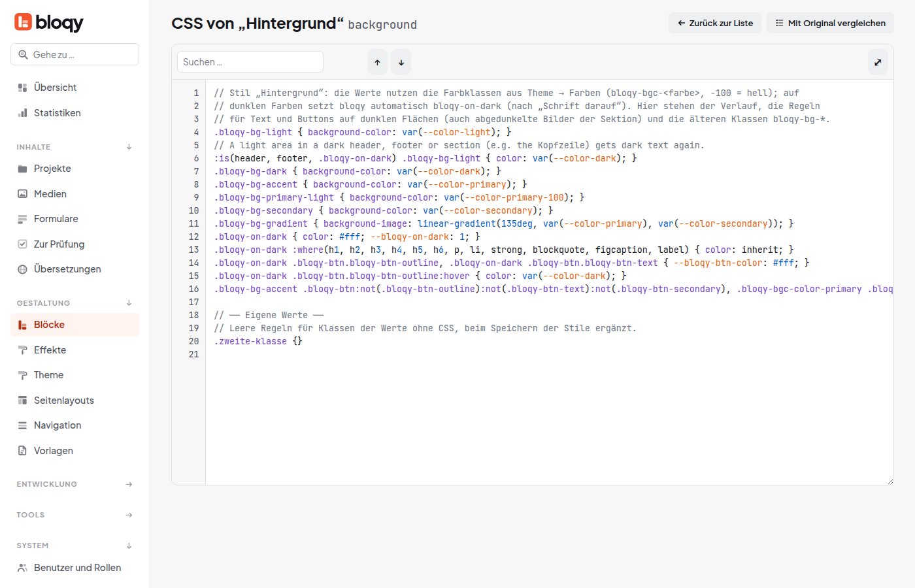
Task: Open Statistiken page
Action: tap(75, 113)
